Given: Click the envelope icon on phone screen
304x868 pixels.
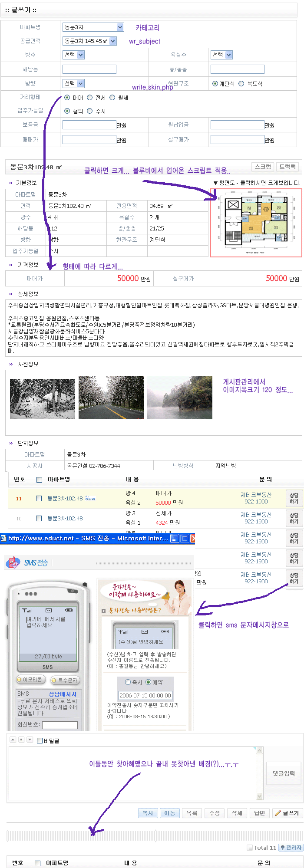Looking at the screenshot, I should click(49, 610).
